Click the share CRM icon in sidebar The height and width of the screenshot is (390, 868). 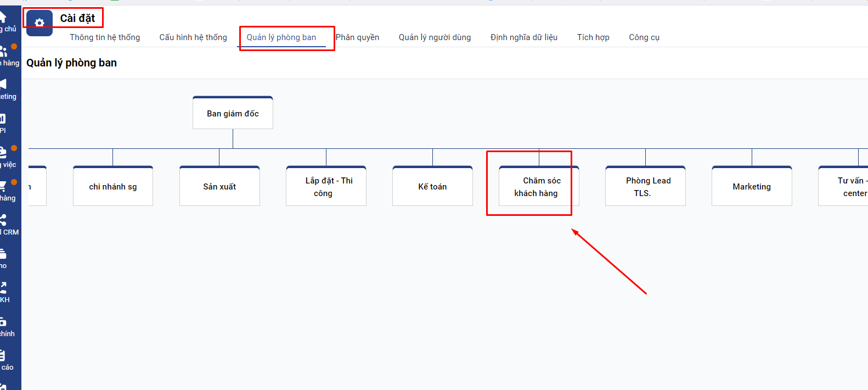(x=3, y=221)
